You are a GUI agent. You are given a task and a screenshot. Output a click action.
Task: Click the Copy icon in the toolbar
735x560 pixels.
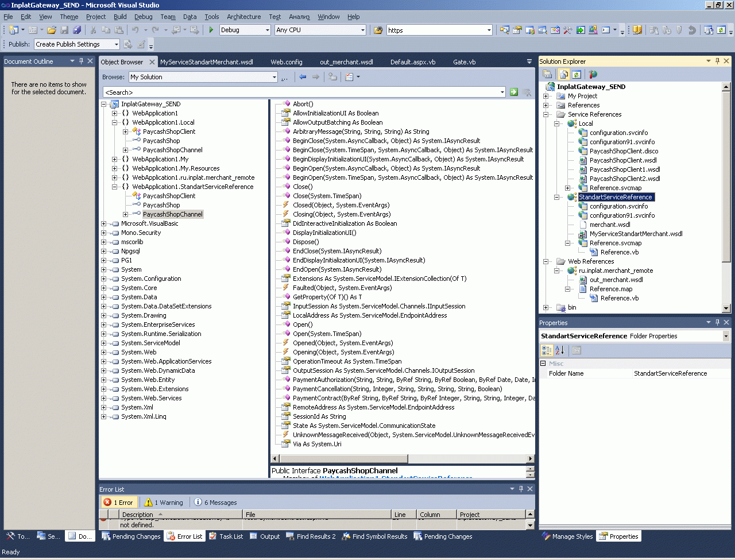pyautogui.click(x=106, y=30)
